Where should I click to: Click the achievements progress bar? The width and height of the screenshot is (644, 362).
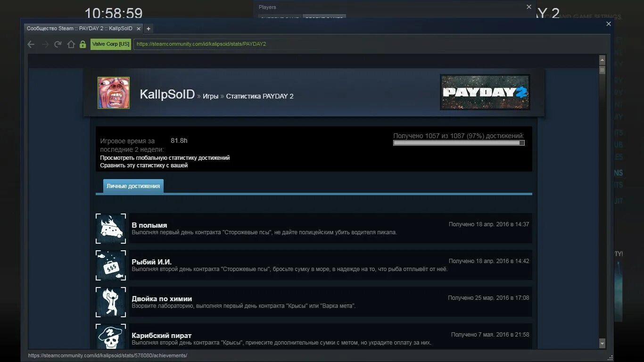459,143
